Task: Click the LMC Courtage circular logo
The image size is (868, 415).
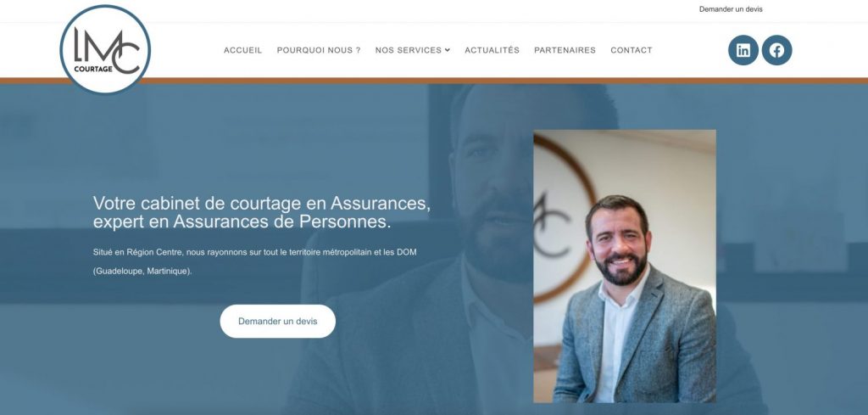Action: click(x=105, y=49)
